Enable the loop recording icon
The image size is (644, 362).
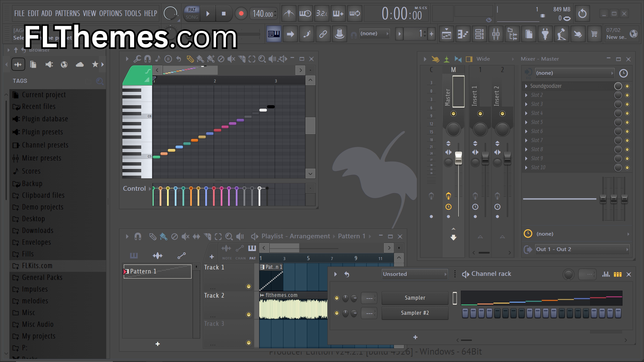click(355, 14)
